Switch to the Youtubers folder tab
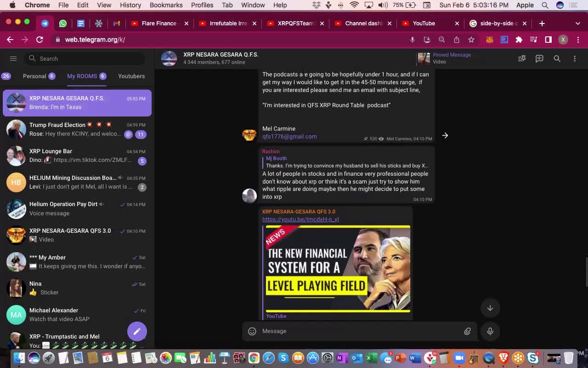Viewport: 588px width, 368px height. tap(131, 76)
